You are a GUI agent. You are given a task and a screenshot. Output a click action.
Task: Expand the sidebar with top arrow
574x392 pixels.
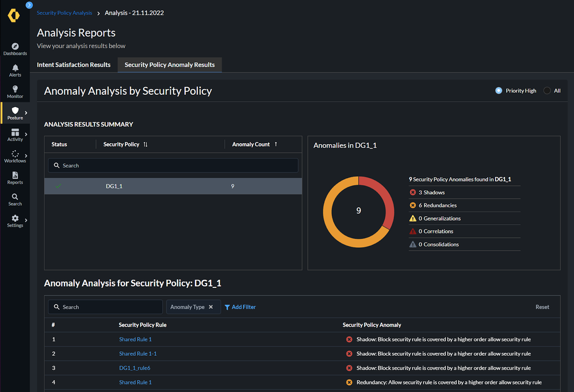(x=29, y=5)
